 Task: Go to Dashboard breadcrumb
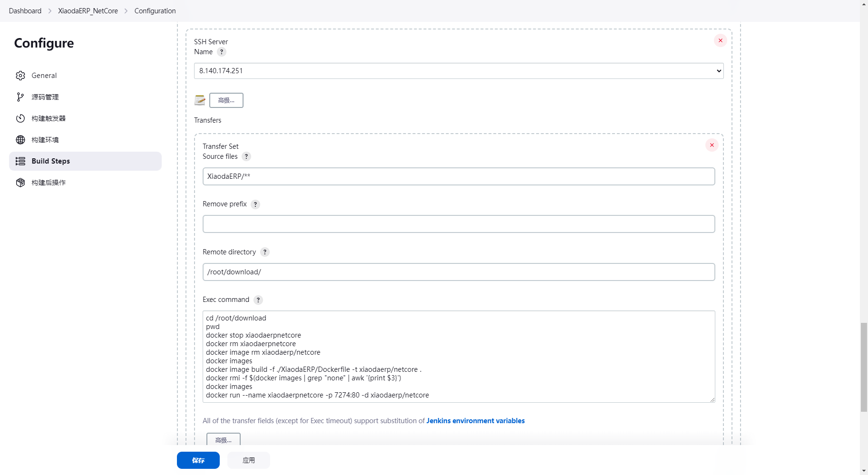[x=25, y=11]
